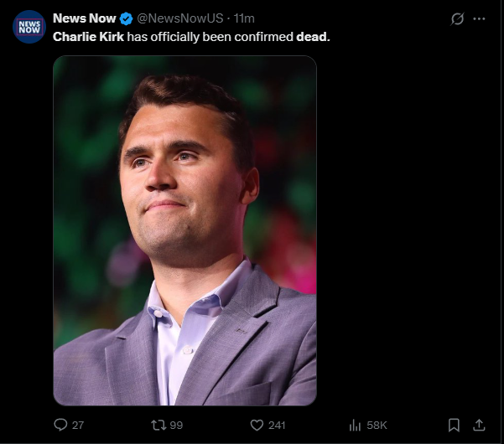This screenshot has width=504, height=444.
Task: Click the like count 241
Action: (277, 426)
